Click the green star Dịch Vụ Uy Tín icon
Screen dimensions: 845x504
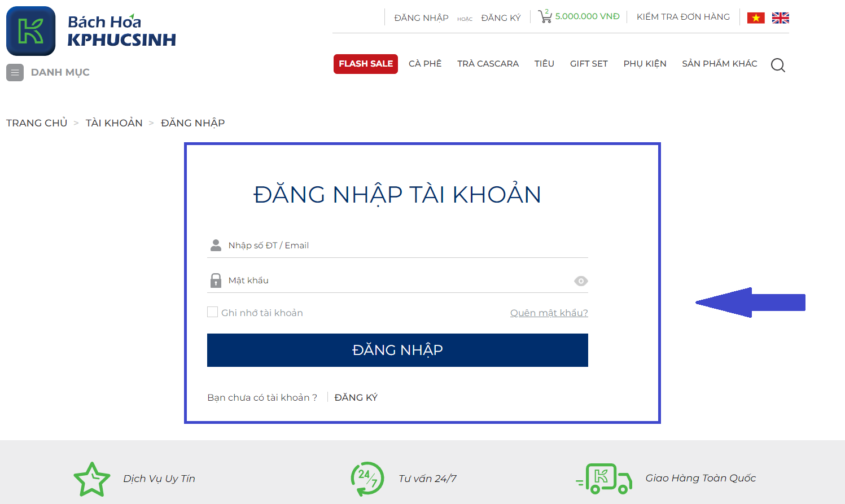point(91,479)
